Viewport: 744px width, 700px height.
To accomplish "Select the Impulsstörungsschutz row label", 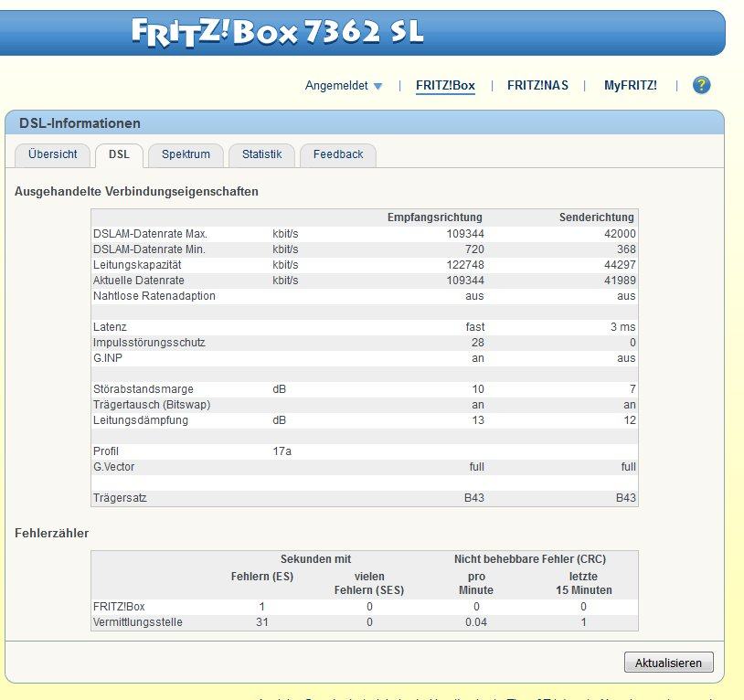I will pos(149,343).
